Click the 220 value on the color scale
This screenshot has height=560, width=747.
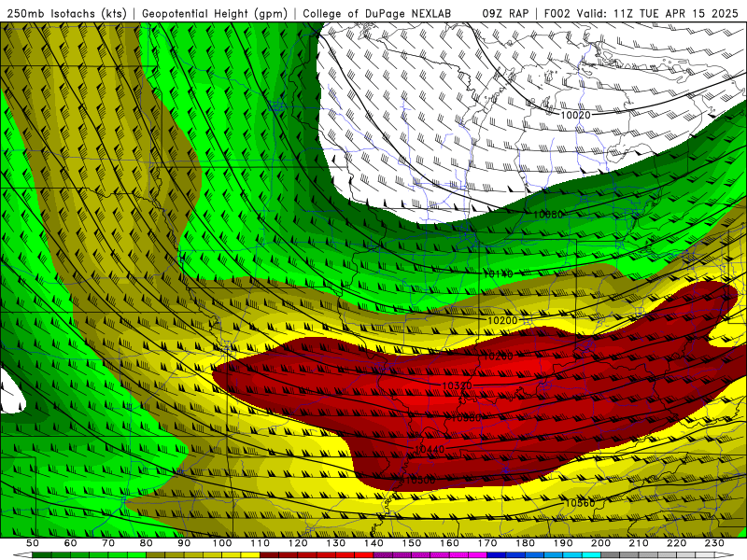tap(676, 543)
